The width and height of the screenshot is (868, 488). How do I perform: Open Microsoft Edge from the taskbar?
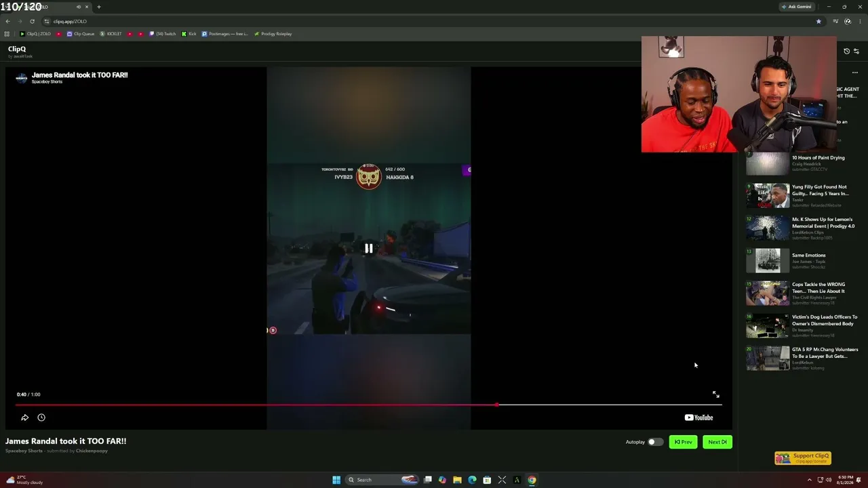point(472,480)
